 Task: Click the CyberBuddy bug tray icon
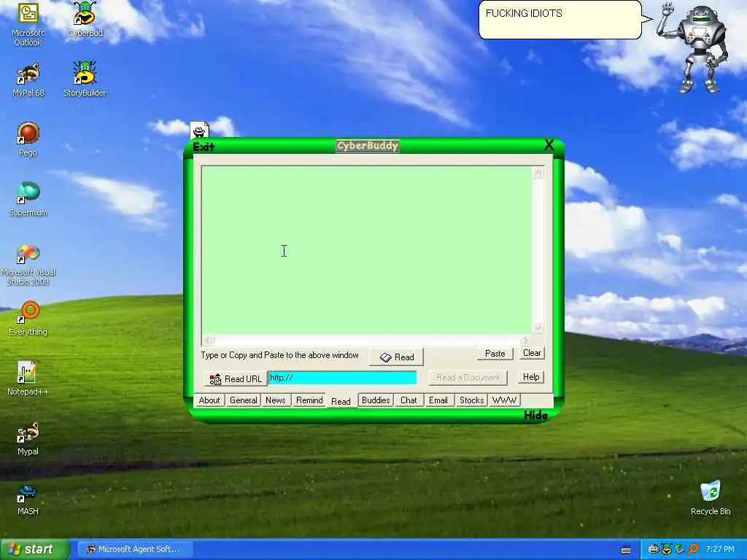coord(667,549)
